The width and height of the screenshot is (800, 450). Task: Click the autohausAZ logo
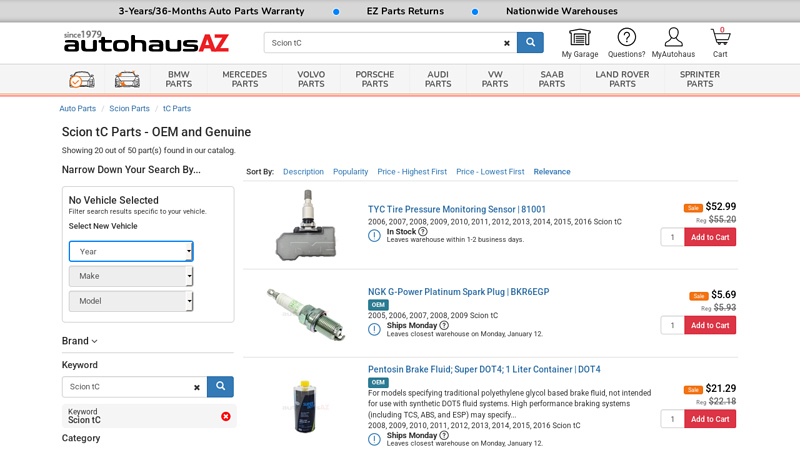(x=146, y=42)
